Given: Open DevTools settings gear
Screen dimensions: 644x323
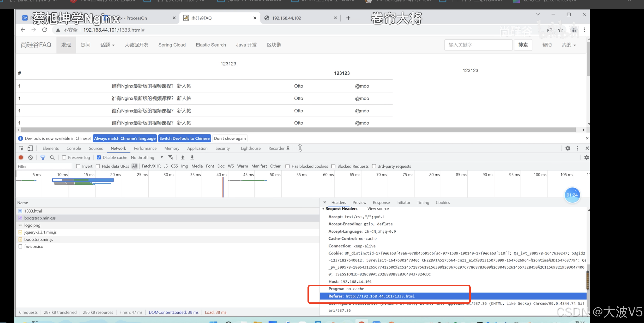Looking at the screenshot, I should [x=568, y=148].
